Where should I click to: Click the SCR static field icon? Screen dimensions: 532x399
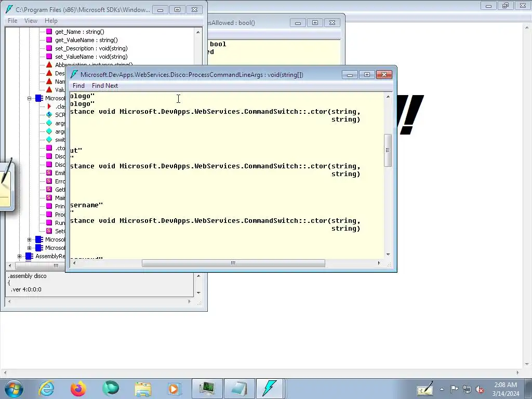point(49,115)
